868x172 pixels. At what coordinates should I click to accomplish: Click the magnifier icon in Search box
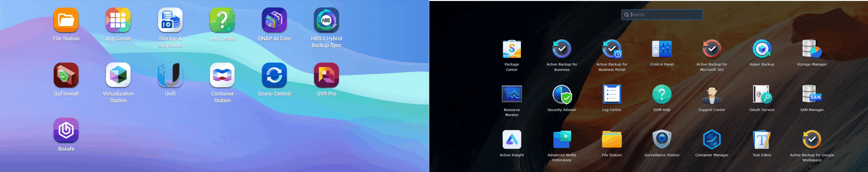(626, 15)
